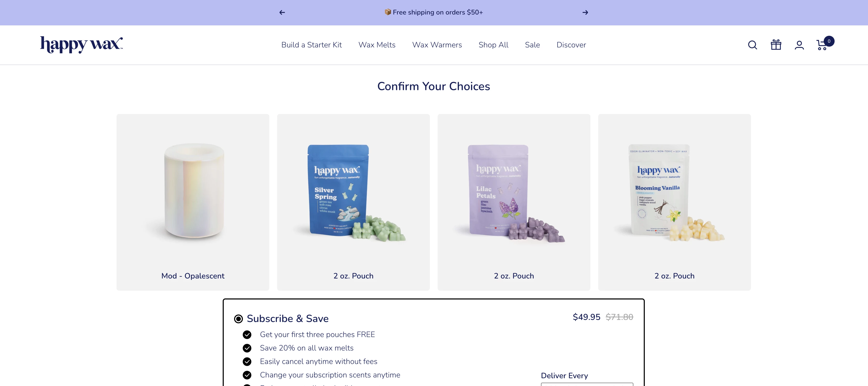Open the Sale page link
Image resolution: width=868 pixels, height=386 pixels.
tap(532, 45)
